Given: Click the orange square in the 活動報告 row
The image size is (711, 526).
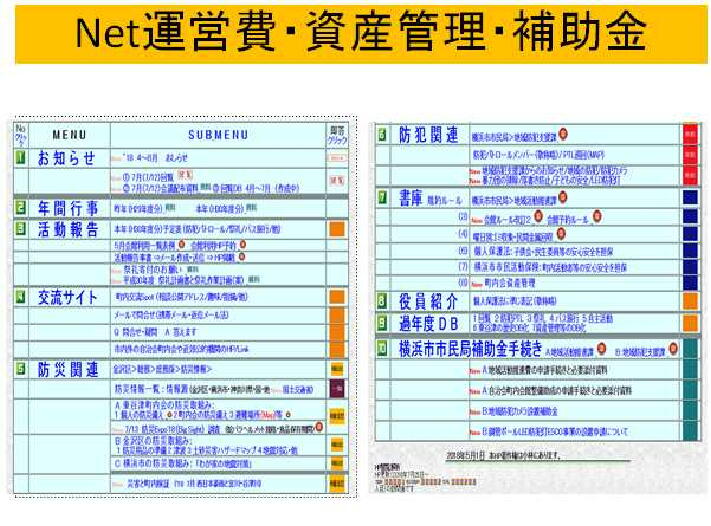Looking at the screenshot, I should tap(337, 228).
